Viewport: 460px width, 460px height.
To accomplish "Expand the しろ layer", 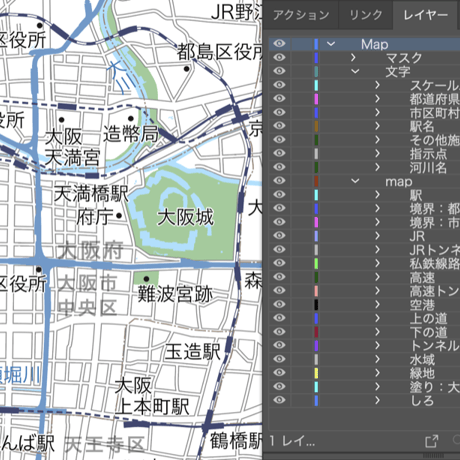I will click(377, 400).
